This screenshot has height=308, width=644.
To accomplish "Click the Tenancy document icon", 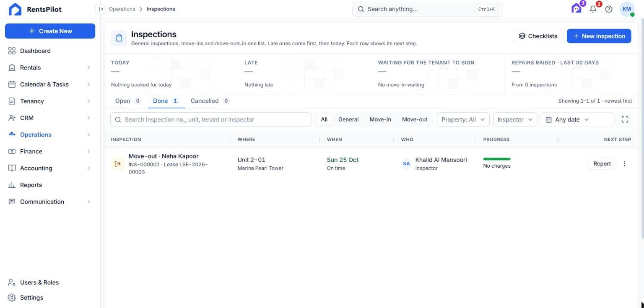I will [12, 101].
